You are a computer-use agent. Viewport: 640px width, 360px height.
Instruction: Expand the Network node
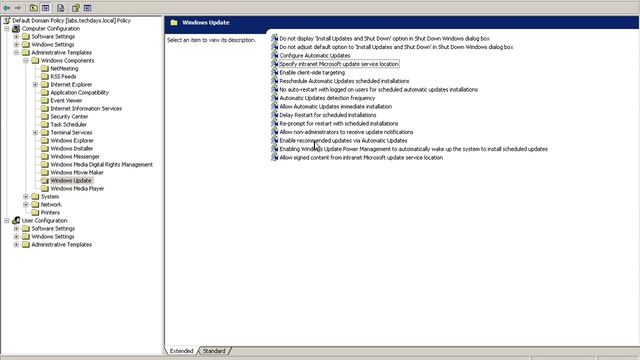click(x=26, y=204)
